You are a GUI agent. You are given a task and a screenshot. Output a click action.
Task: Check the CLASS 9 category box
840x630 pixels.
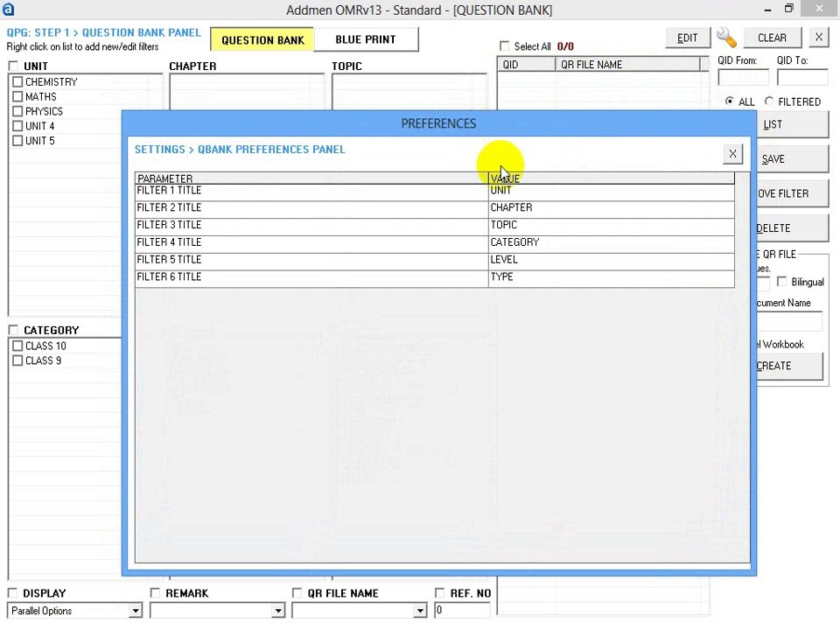click(17, 360)
